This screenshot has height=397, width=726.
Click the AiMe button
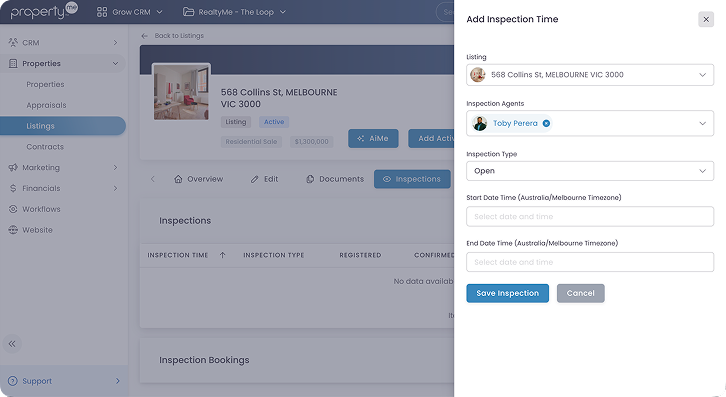tap(373, 139)
